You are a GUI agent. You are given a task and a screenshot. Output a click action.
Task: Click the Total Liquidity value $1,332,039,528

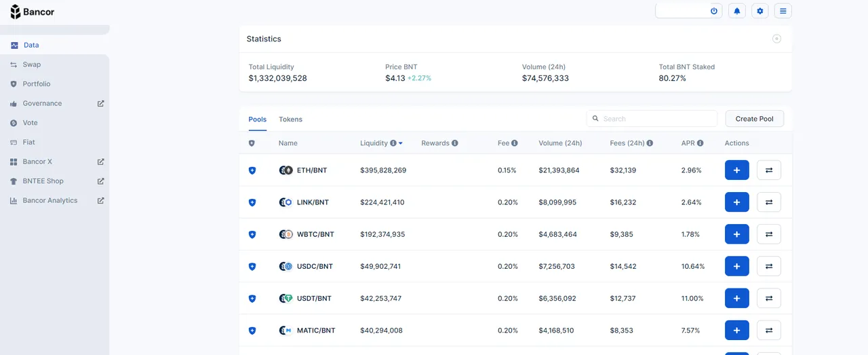(277, 79)
